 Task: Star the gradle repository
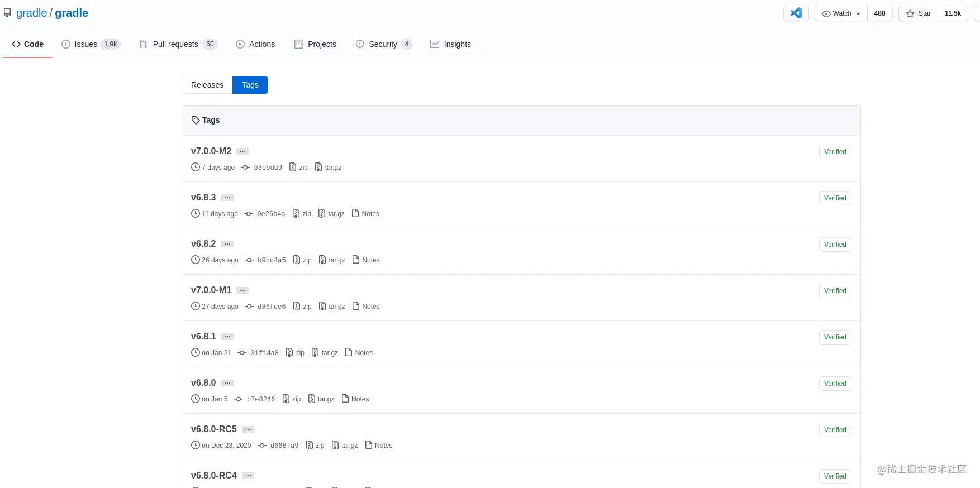click(918, 13)
